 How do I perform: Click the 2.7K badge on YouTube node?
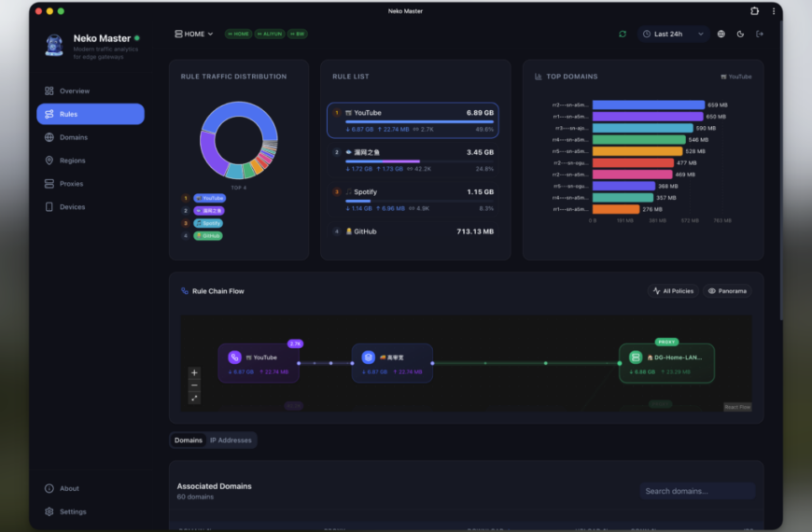coord(295,344)
